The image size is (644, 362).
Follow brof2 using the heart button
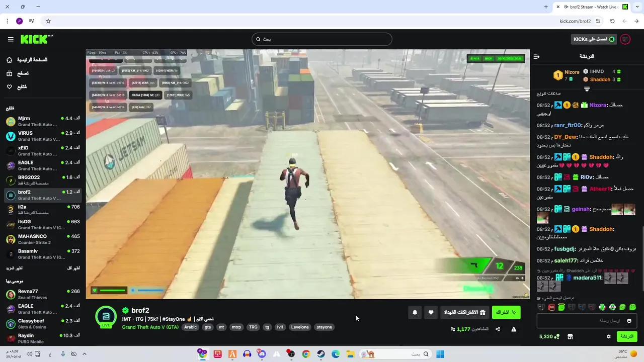pyautogui.click(x=431, y=312)
